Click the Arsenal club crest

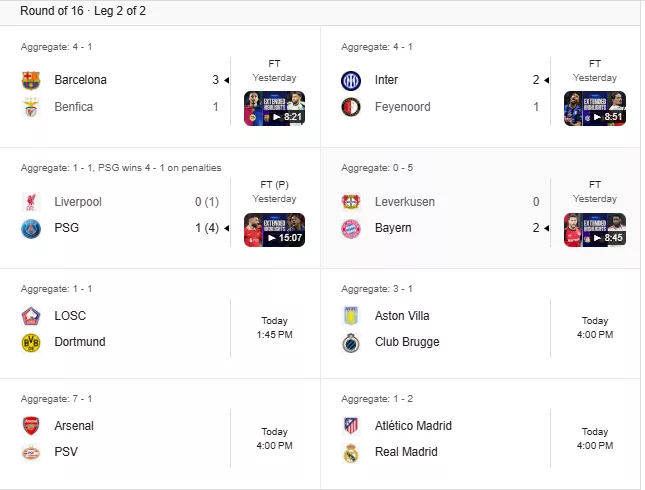[31, 426]
